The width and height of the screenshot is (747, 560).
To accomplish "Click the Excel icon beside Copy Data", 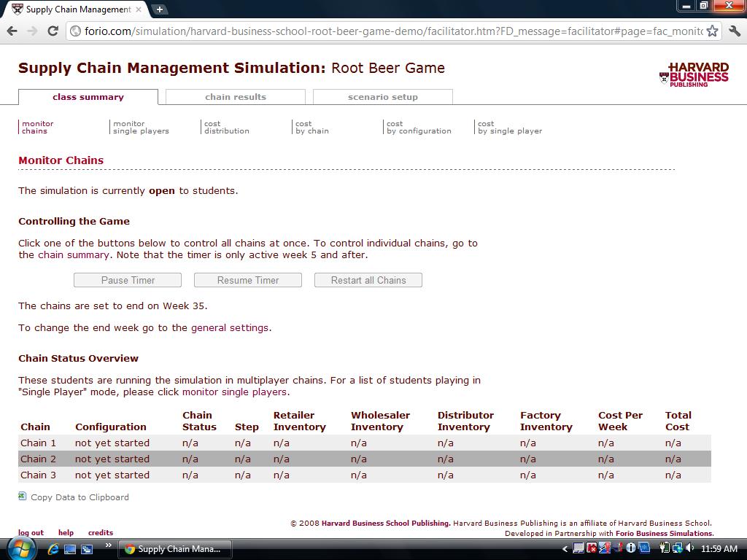I will coord(23,496).
